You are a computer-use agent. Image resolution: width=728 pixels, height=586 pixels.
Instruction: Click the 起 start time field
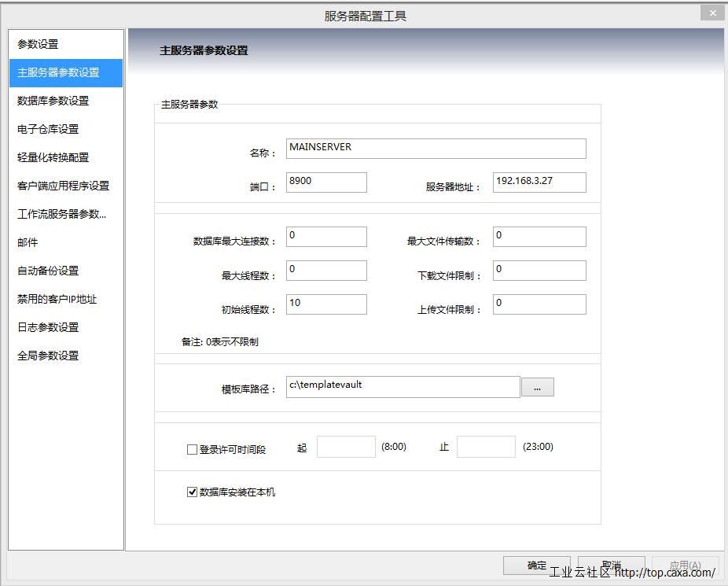(x=346, y=447)
